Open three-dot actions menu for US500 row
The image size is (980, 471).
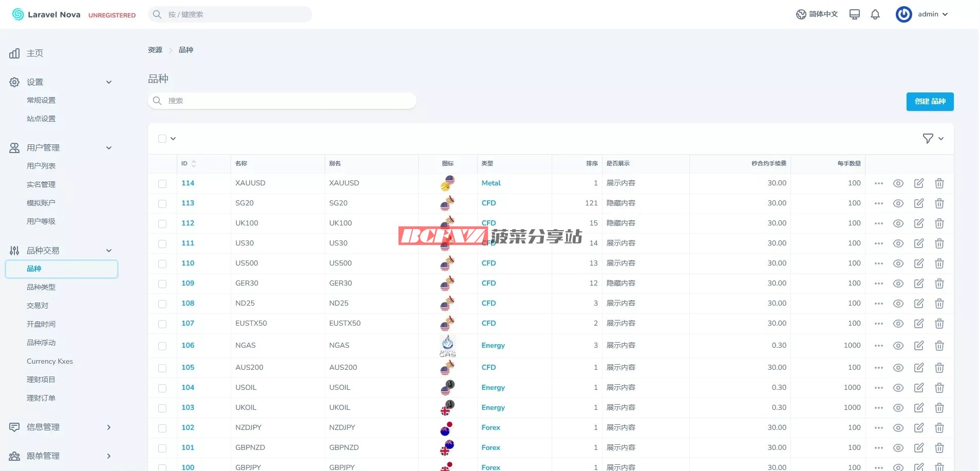[879, 263]
